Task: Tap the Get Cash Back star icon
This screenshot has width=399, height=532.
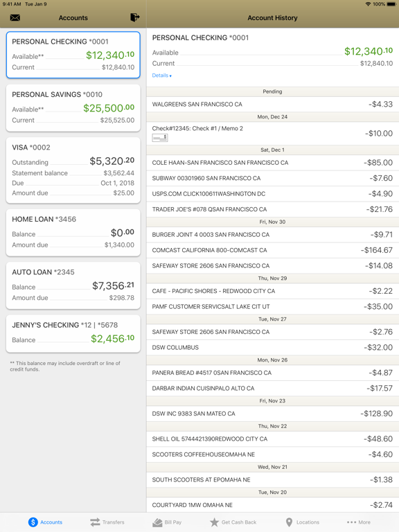Action: click(214, 522)
